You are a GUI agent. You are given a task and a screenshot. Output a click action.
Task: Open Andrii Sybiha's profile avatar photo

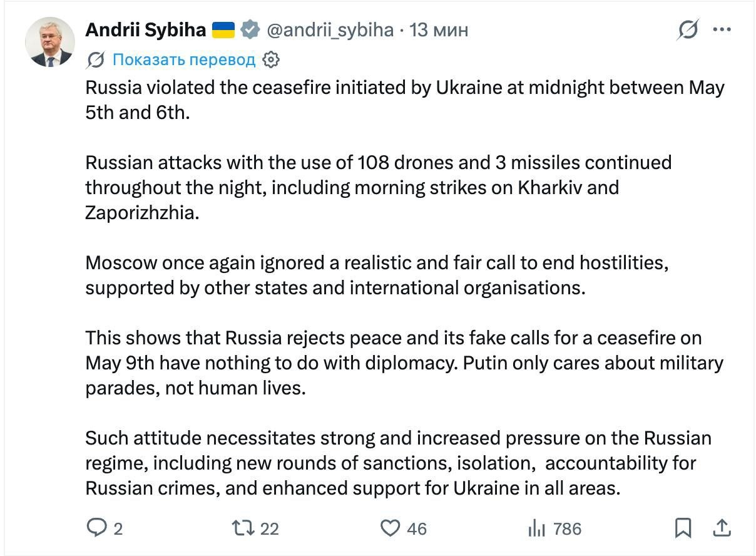[49, 42]
